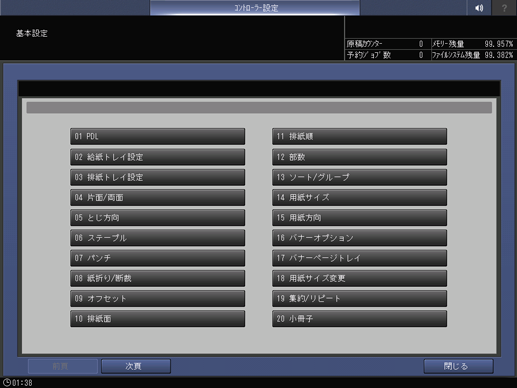Open 13 ソート/グループ setting
This screenshot has width=517, height=388.
360,177
